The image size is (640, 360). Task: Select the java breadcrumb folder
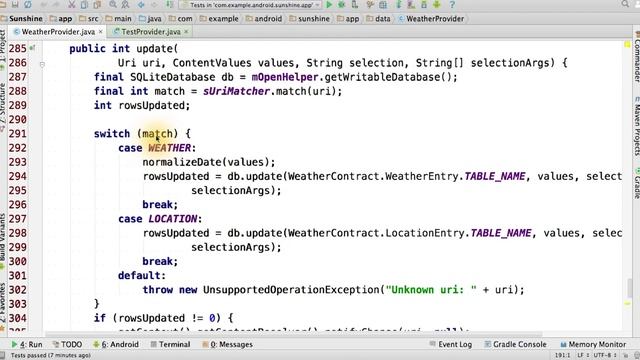tap(150, 19)
